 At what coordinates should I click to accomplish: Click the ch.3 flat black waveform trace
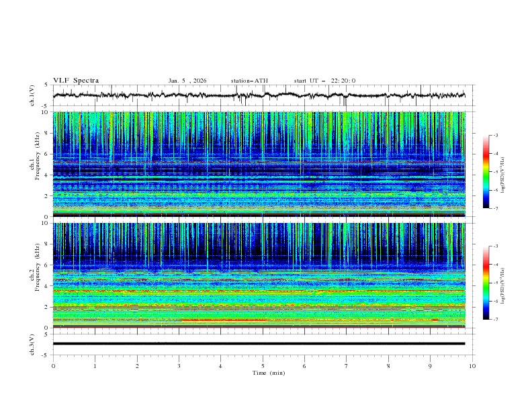click(259, 344)
